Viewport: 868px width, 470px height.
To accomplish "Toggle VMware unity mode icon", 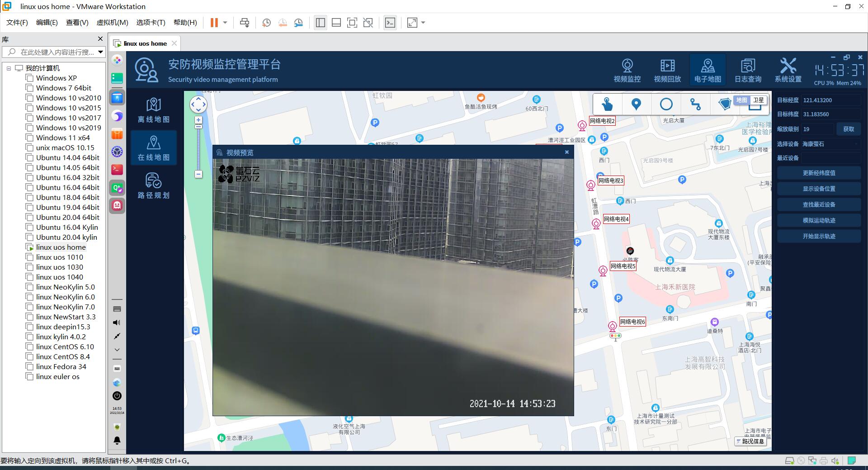I will pos(368,23).
